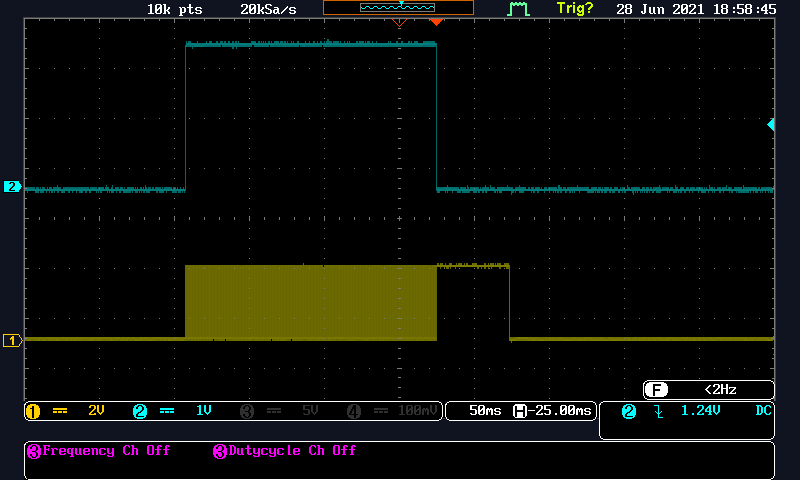Click channel 4 scale 100mV

[417, 411]
